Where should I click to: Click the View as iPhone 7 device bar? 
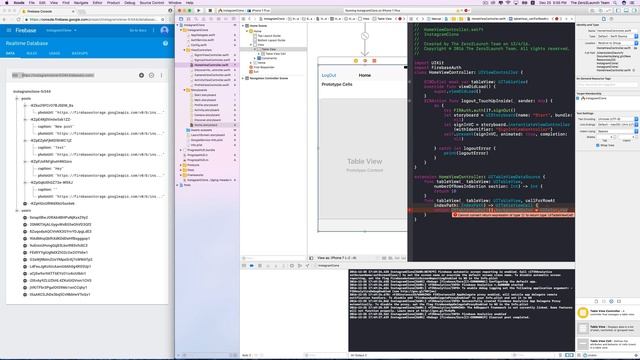coord(337,258)
